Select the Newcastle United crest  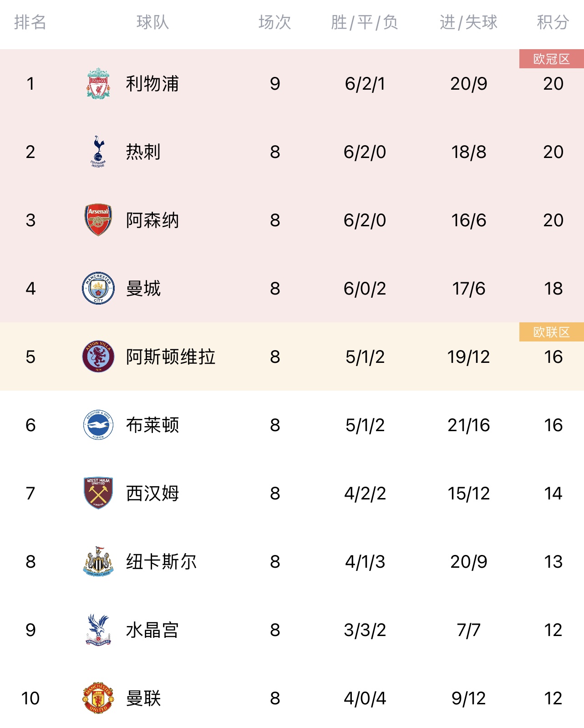point(98,561)
